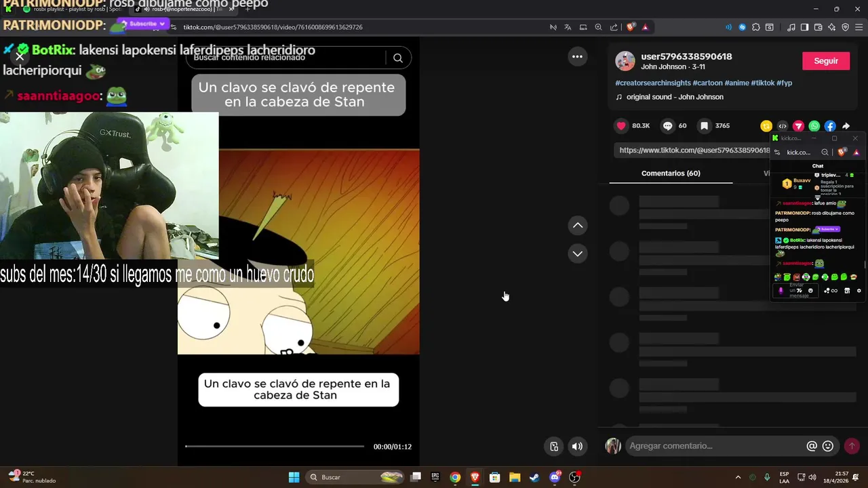Click the share page icon in address bar
The image size is (868, 488).
[614, 27]
